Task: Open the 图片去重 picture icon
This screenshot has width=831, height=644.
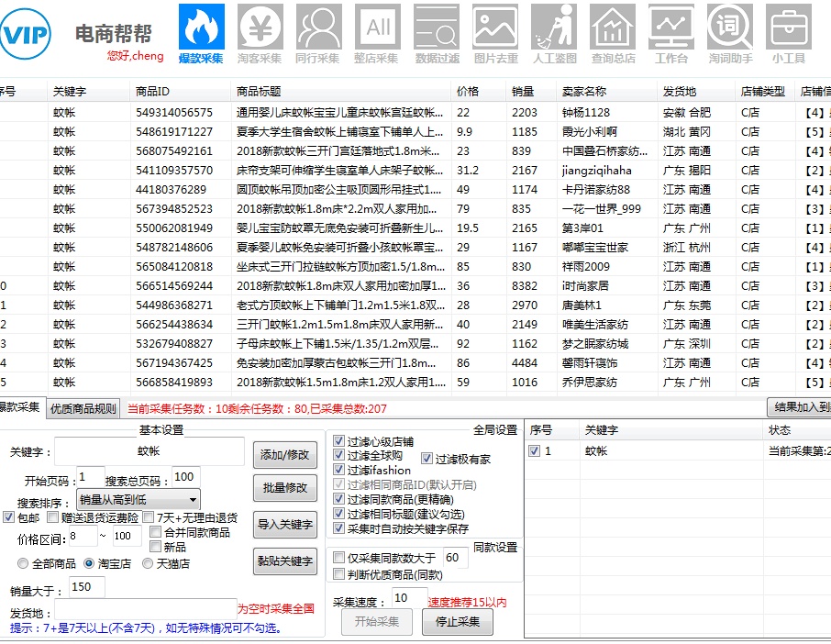Action: click(x=495, y=27)
